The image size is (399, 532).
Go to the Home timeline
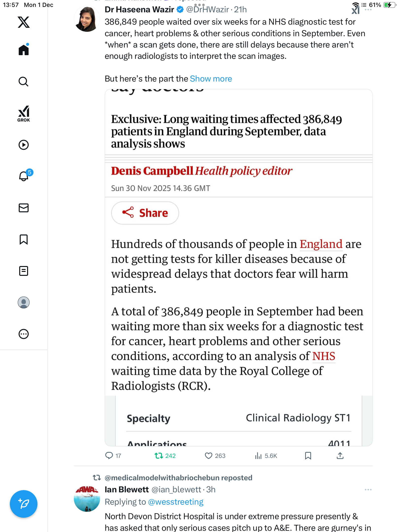coord(24,50)
